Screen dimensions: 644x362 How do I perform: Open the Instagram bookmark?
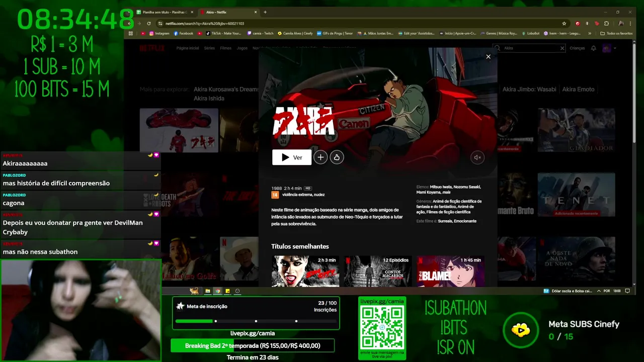point(159,33)
